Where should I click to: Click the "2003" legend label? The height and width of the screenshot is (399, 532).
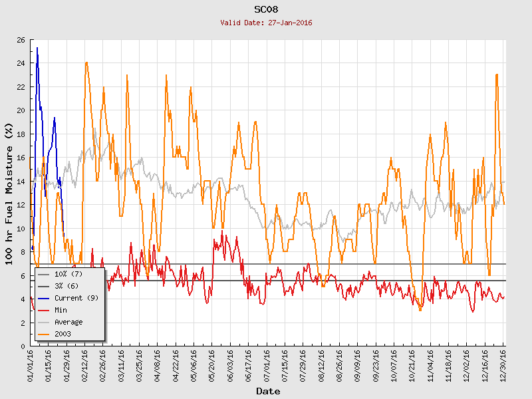63,334
